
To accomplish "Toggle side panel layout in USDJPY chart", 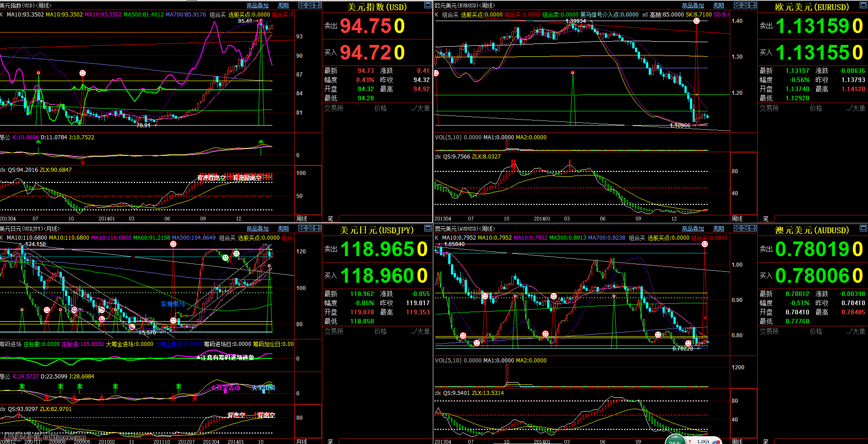I will coord(318,228).
